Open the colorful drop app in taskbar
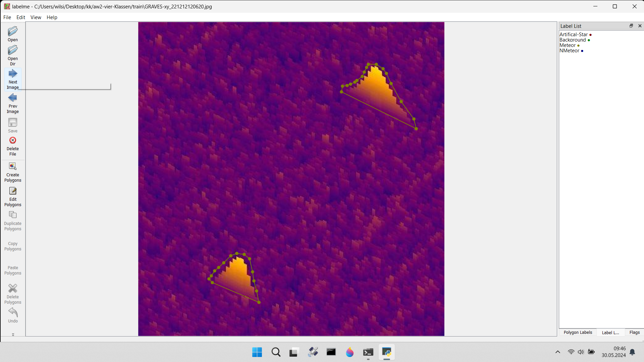This screenshot has height=362, width=644. pyautogui.click(x=350, y=352)
